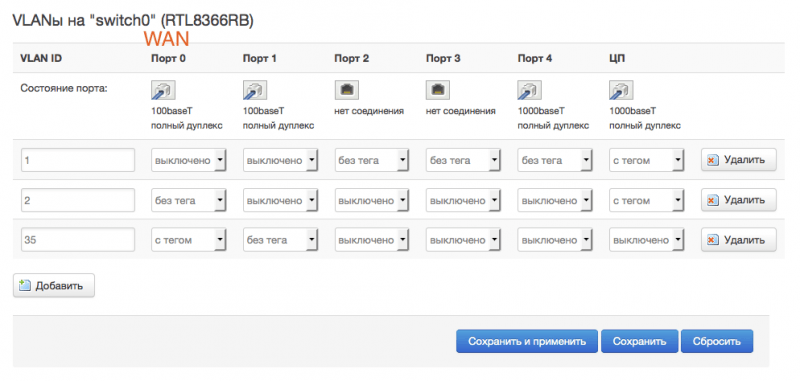Click the Port 1 link status icon

[255, 90]
